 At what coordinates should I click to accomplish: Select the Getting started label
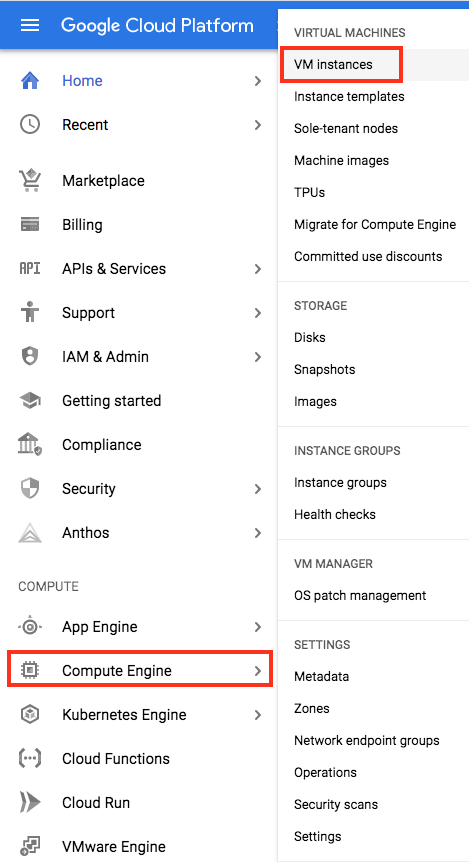(x=112, y=400)
